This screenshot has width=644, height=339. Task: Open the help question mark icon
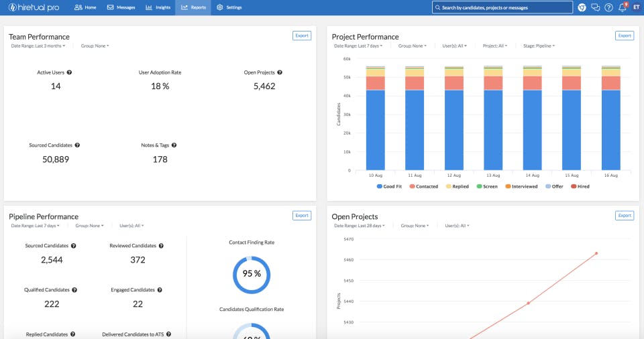tap(608, 7)
